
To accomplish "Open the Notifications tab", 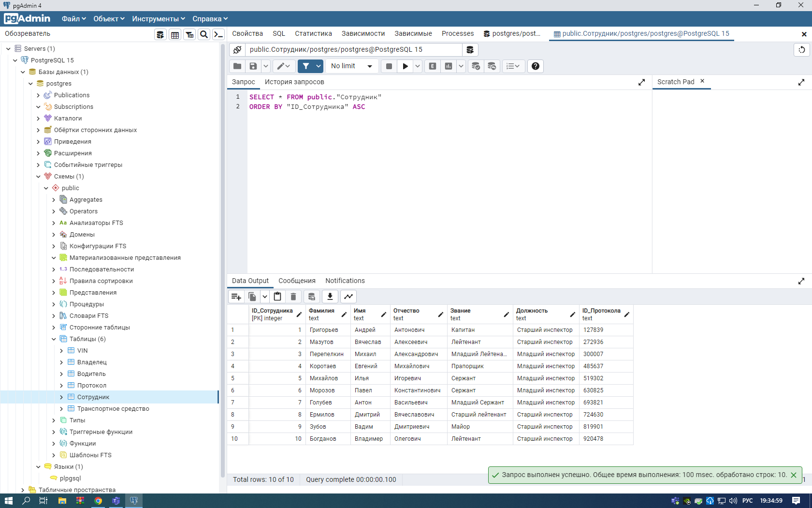I will 345,281.
